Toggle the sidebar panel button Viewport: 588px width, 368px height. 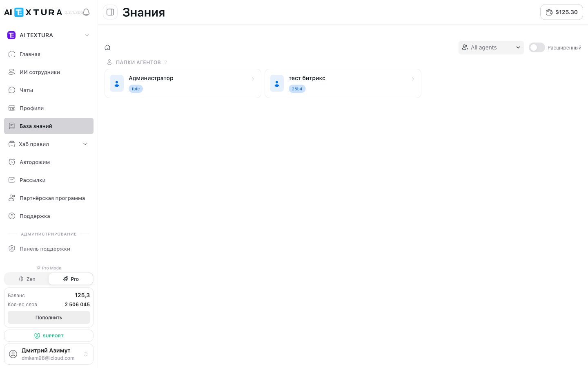coord(110,12)
